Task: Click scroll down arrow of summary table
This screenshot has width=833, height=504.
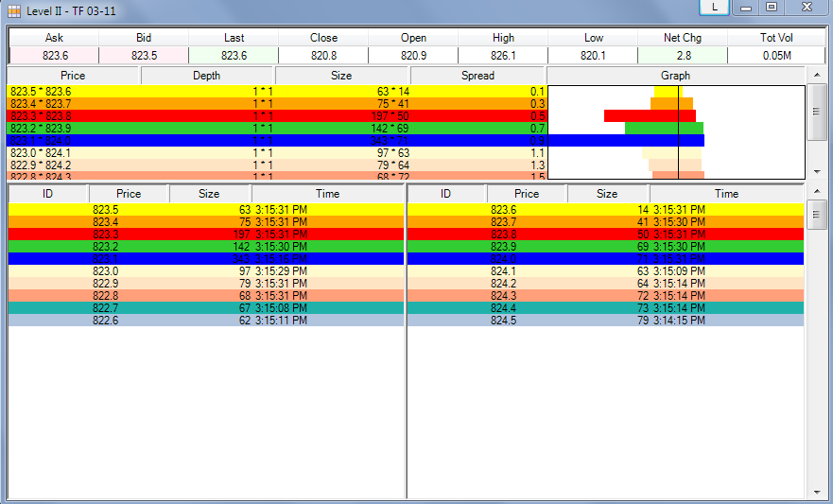Action: pos(817,172)
